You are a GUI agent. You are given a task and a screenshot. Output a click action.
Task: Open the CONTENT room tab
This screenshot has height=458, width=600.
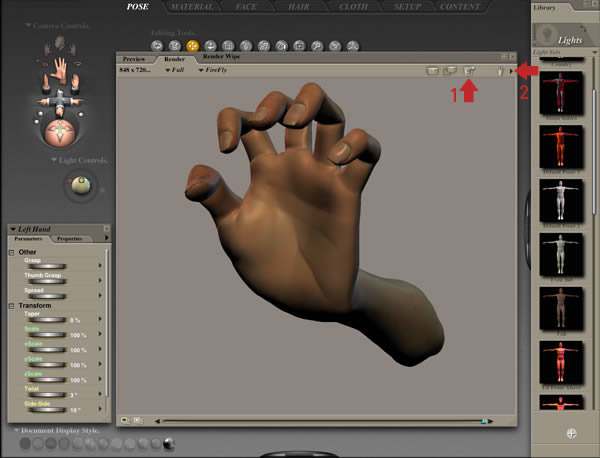tap(460, 7)
